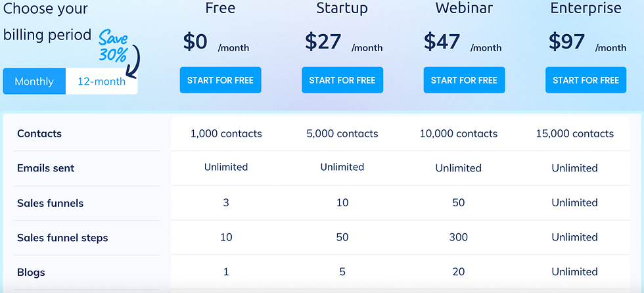This screenshot has height=293, width=644.
Task: Click Start For Free under Webinar plan
Action: click(465, 80)
